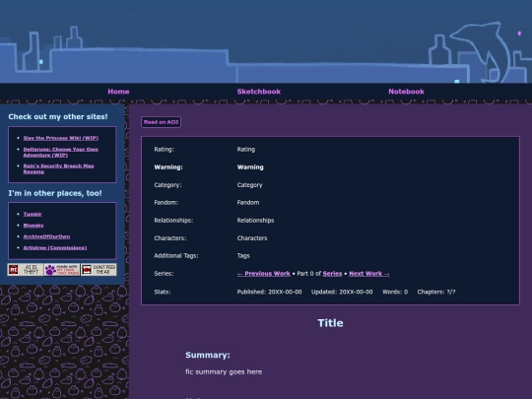Click 'Check out my other sites!' heading
532x399 pixels.
pyautogui.click(x=58, y=116)
